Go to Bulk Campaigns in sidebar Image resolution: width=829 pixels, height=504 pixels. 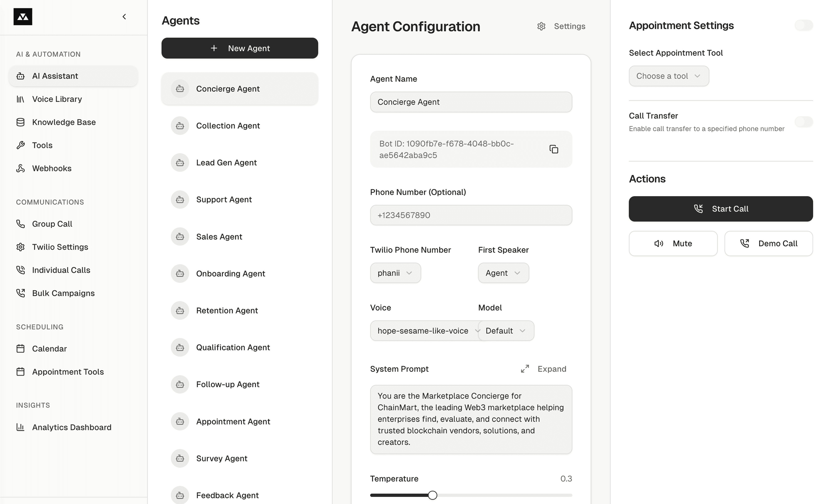63,293
